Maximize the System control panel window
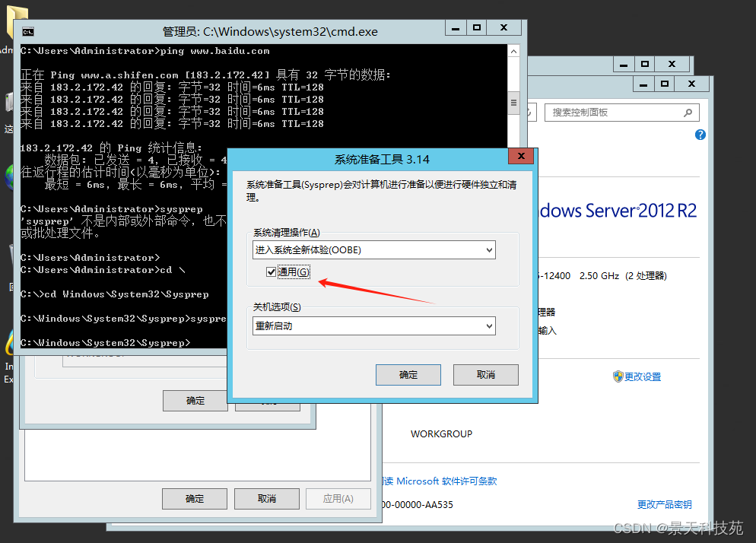 665,84
